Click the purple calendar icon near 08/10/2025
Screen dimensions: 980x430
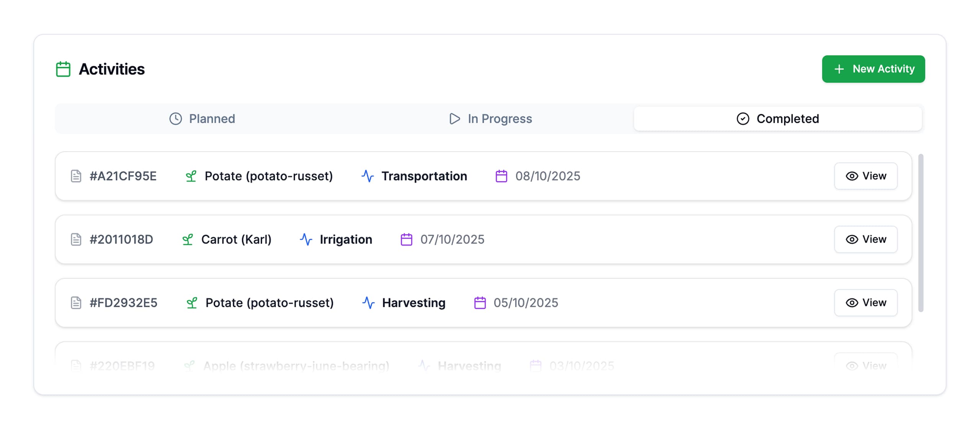coord(501,176)
